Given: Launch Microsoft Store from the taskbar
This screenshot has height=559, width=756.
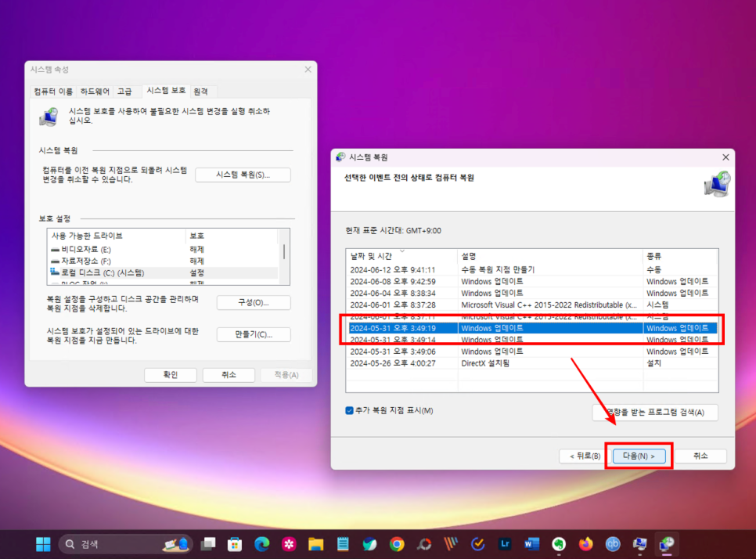Looking at the screenshot, I should (x=235, y=544).
